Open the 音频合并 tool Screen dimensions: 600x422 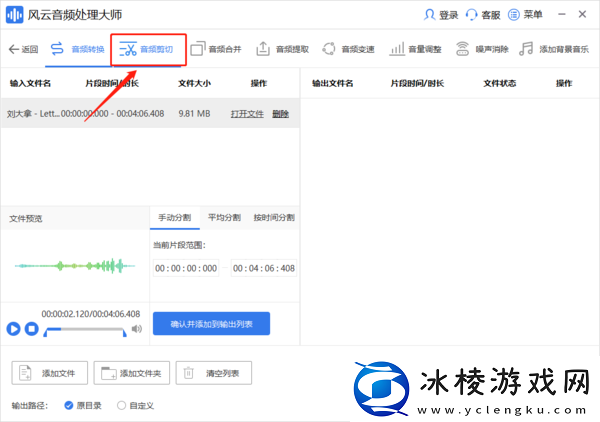[x=216, y=49]
